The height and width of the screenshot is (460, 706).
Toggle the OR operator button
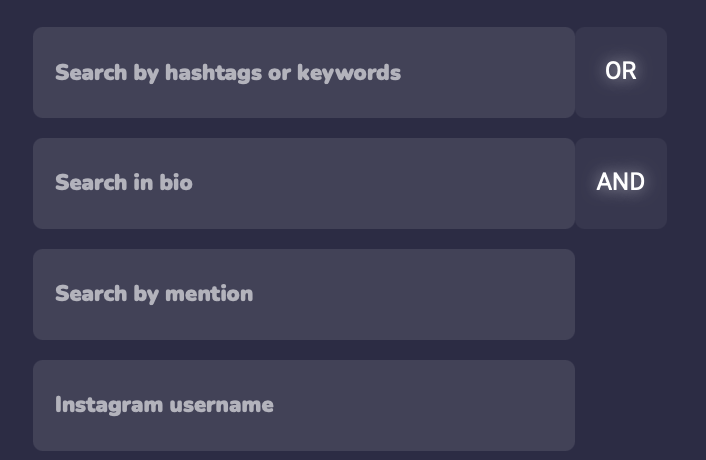click(x=621, y=72)
